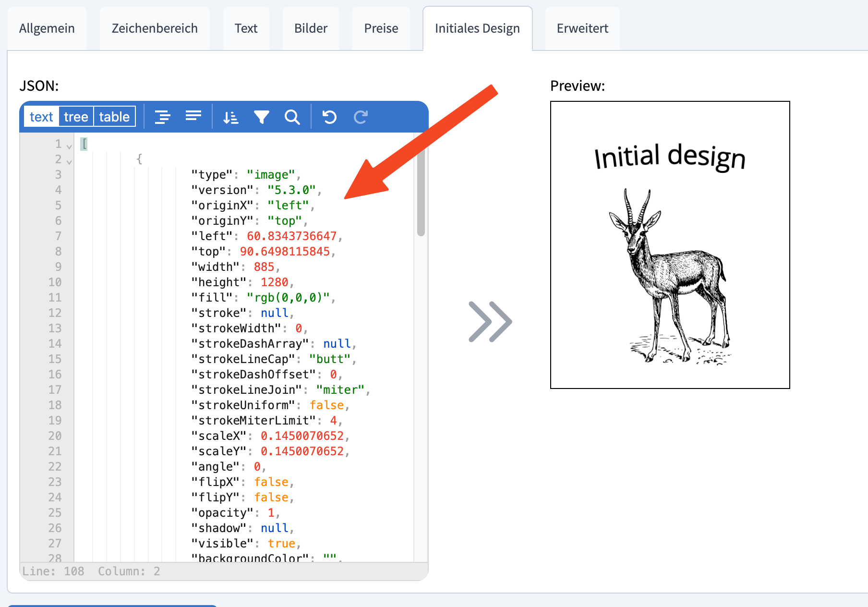Click the top value 90.6498115845
This screenshot has height=607, width=868.
[x=285, y=252]
